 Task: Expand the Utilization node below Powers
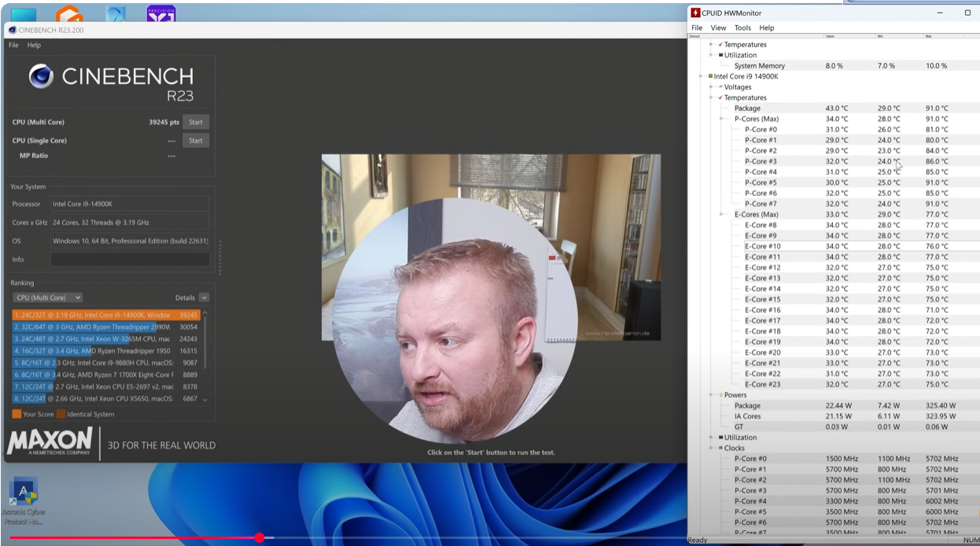pyautogui.click(x=710, y=437)
